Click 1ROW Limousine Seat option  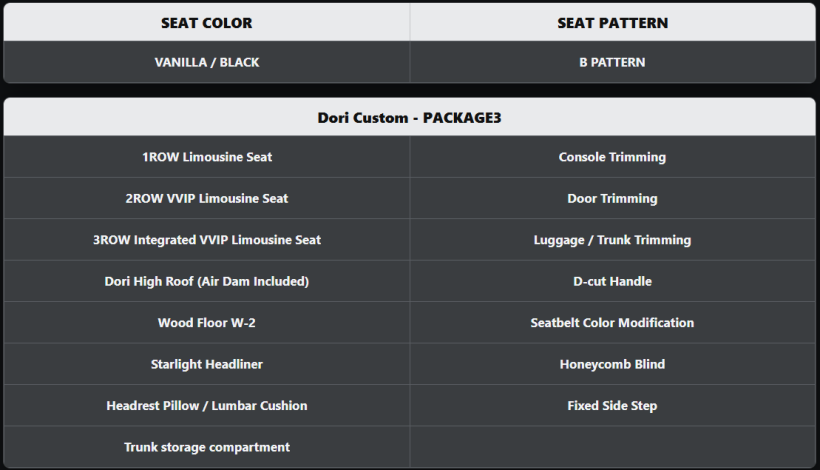[x=207, y=157]
